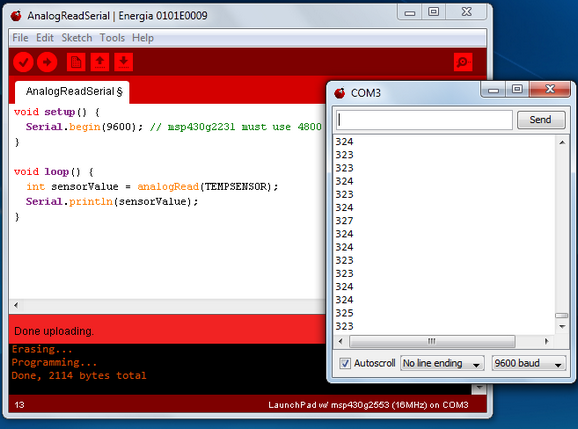Click the Upload arrow icon
Viewport: 578px width, 429px height.
click(47, 62)
